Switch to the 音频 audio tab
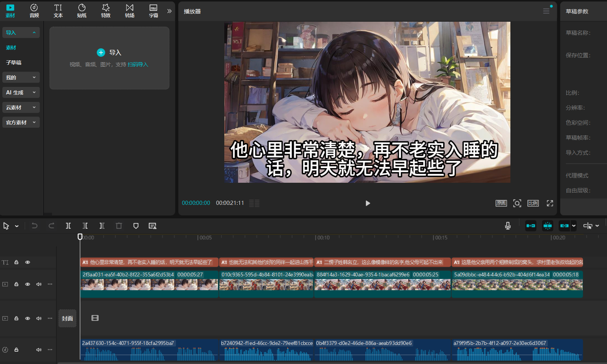Screen dimensions: 607x364 pyautogui.click(x=34, y=11)
